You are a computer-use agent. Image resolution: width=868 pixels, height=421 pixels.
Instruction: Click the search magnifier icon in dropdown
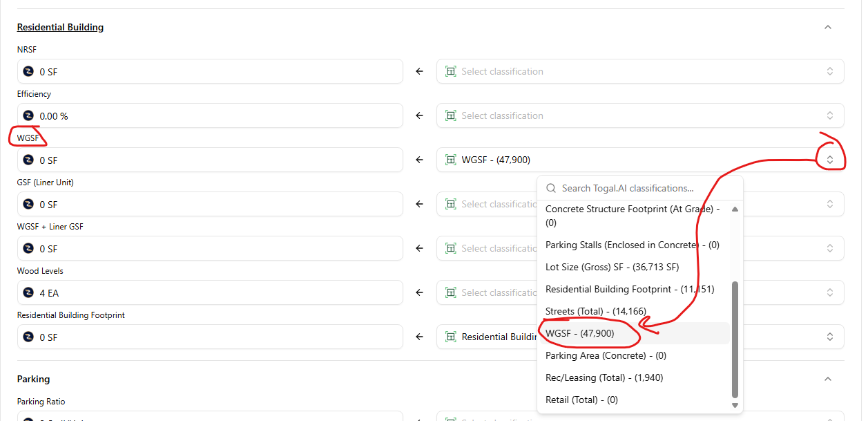click(x=551, y=188)
